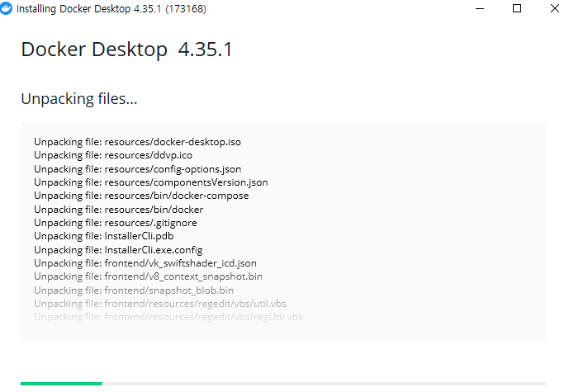This screenshot has width=569, height=392.
Task: Select log line 'regedit/vbs/regUtil.vbs'
Action: [x=168, y=317]
